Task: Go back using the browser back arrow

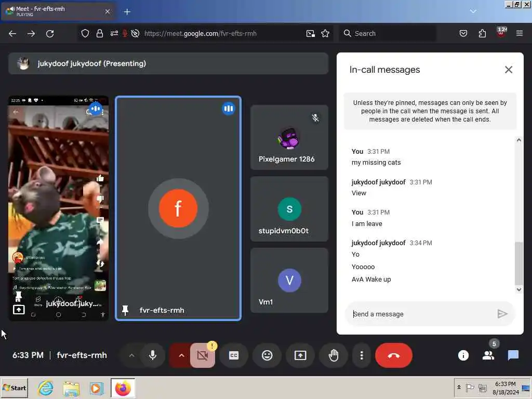Action: tap(12, 34)
